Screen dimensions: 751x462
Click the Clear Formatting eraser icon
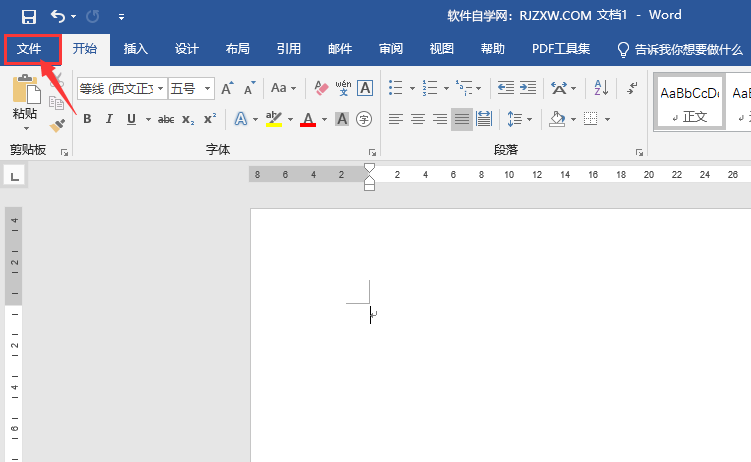click(x=321, y=88)
